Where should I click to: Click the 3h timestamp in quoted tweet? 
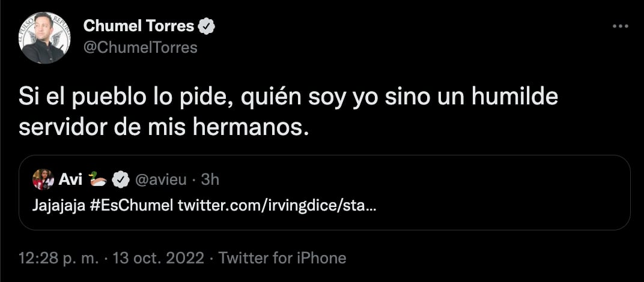point(210,179)
